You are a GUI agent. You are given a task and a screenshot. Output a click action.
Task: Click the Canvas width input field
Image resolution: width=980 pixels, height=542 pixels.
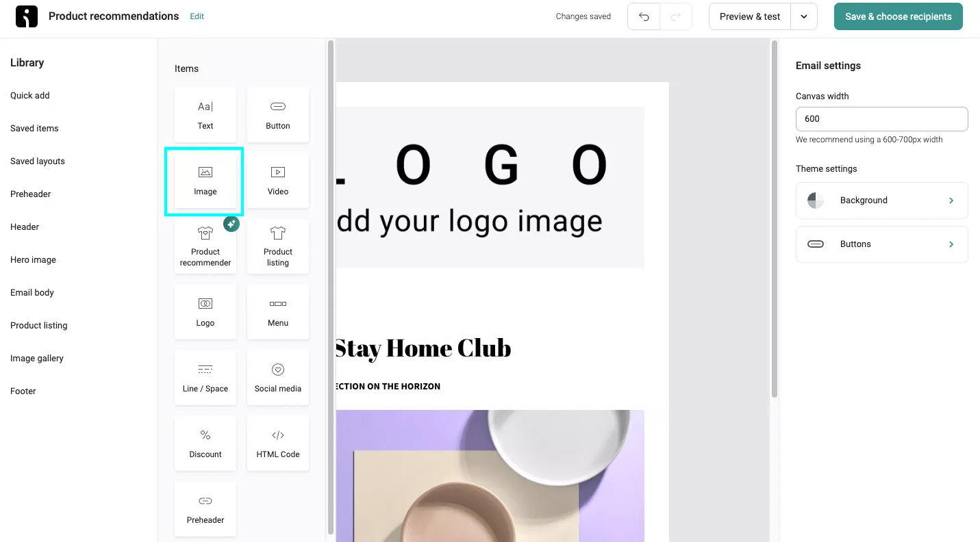pyautogui.click(x=881, y=118)
